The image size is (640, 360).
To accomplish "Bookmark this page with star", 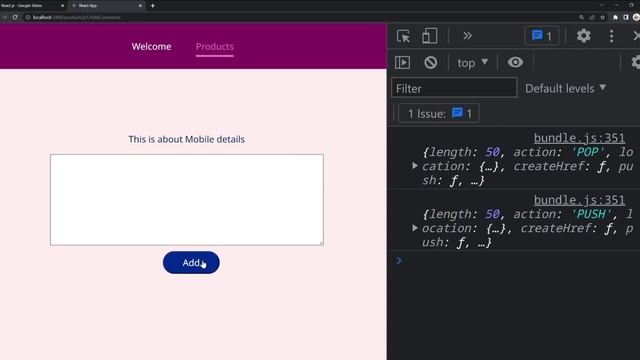I will pyautogui.click(x=602, y=18).
